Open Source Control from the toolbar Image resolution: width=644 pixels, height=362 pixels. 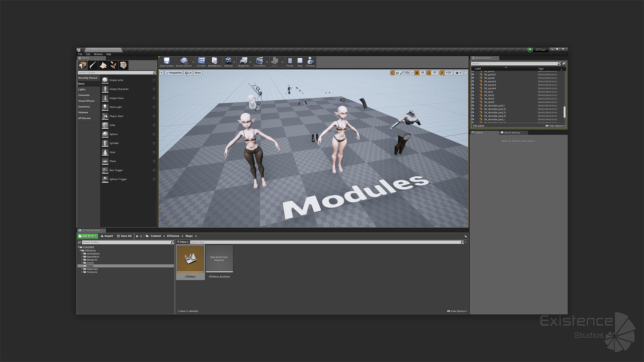point(183,62)
